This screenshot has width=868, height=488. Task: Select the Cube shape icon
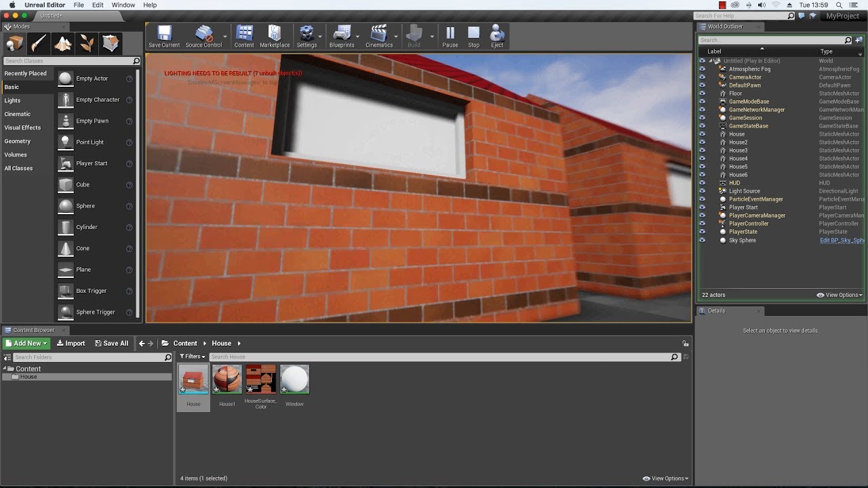tap(65, 184)
